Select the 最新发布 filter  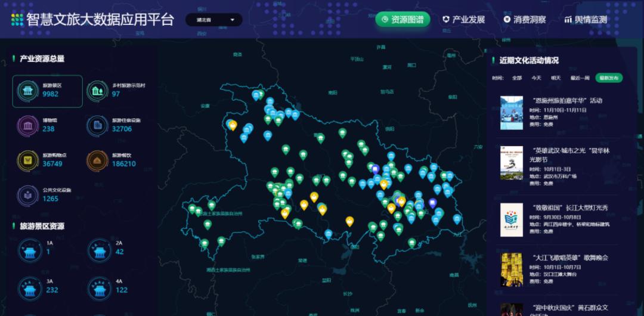tap(608, 78)
